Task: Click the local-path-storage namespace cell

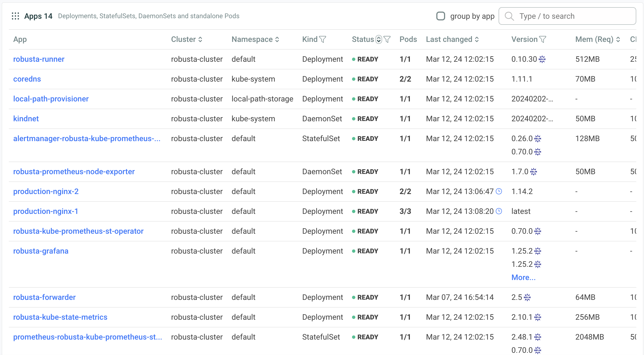Action: [x=262, y=99]
